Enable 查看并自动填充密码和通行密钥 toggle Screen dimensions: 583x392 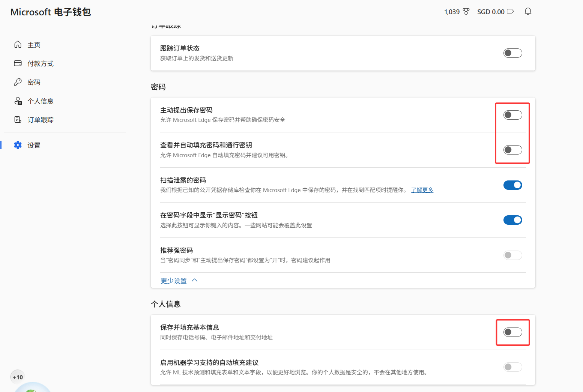click(512, 150)
